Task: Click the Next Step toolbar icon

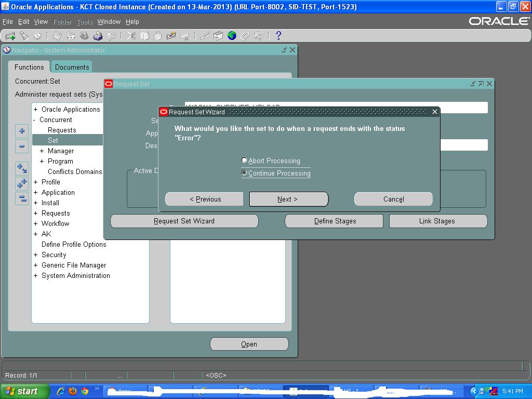Action: 71,36
